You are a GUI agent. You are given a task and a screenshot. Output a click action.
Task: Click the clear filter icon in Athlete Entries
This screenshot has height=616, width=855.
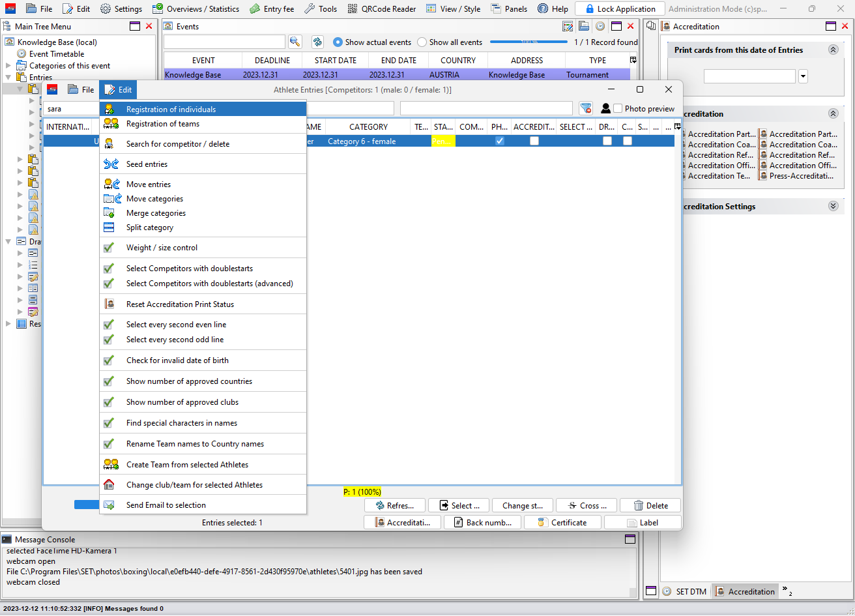(586, 108)
